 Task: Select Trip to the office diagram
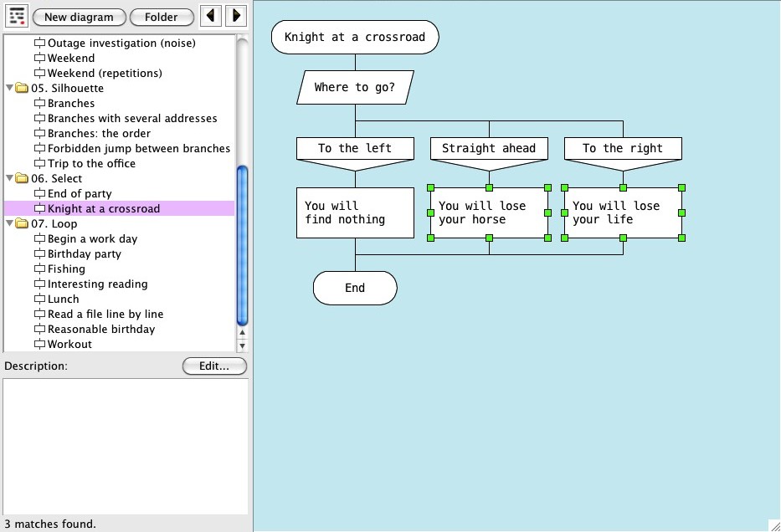pos(91,164)
